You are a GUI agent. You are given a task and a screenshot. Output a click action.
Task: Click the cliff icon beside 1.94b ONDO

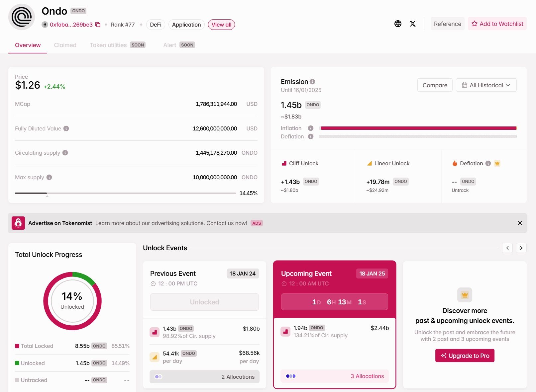285,331
